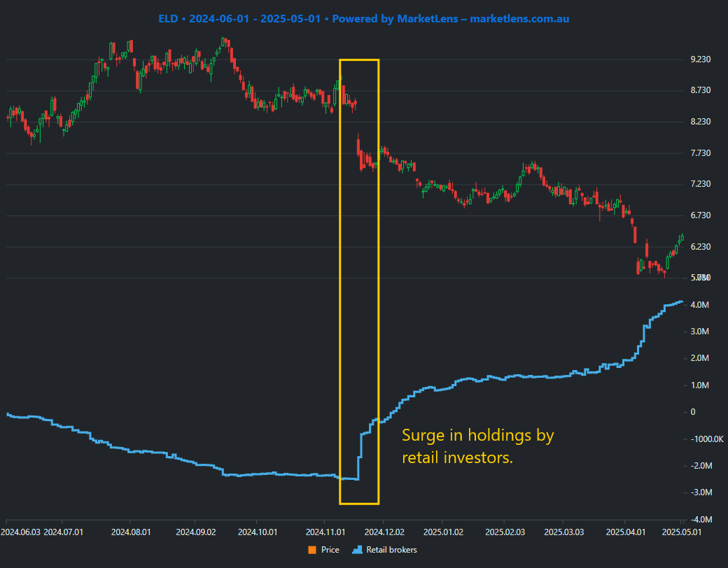Click the orange Price legend swatch
The image size is (728, 568).
[312, 550]
